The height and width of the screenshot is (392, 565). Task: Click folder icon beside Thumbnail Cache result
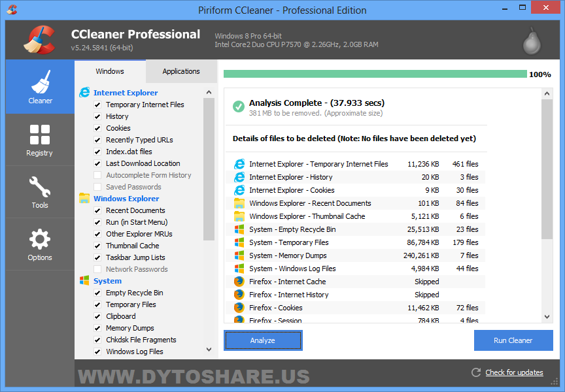tap(239, 216)
